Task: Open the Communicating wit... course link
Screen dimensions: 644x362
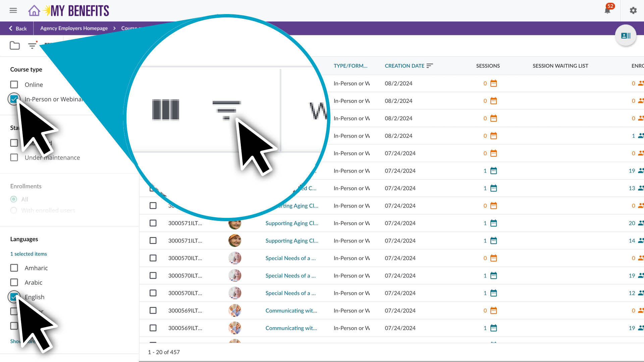Action: pos(290,310)
